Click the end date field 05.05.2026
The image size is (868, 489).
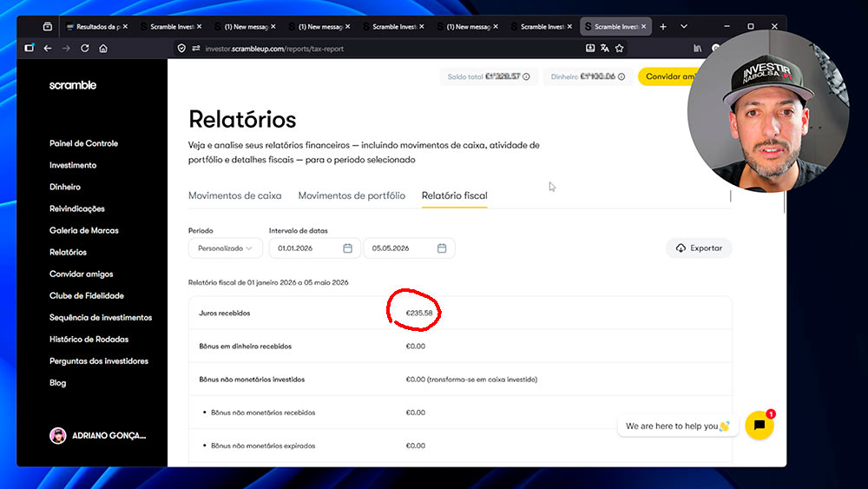[x=409, y=248]
